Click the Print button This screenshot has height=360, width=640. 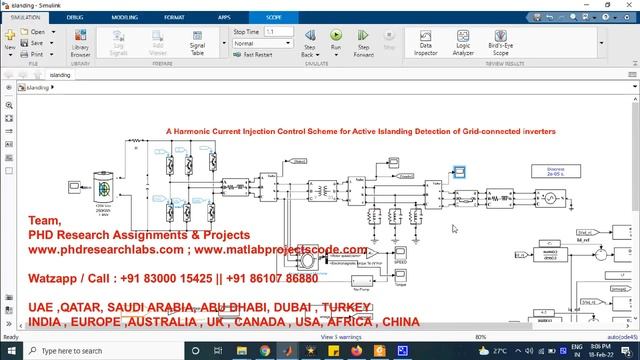32,54
